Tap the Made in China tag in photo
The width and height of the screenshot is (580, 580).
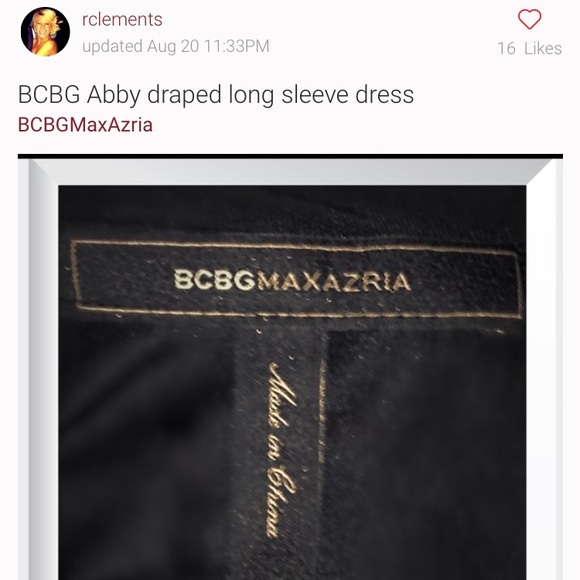[282, 450]
